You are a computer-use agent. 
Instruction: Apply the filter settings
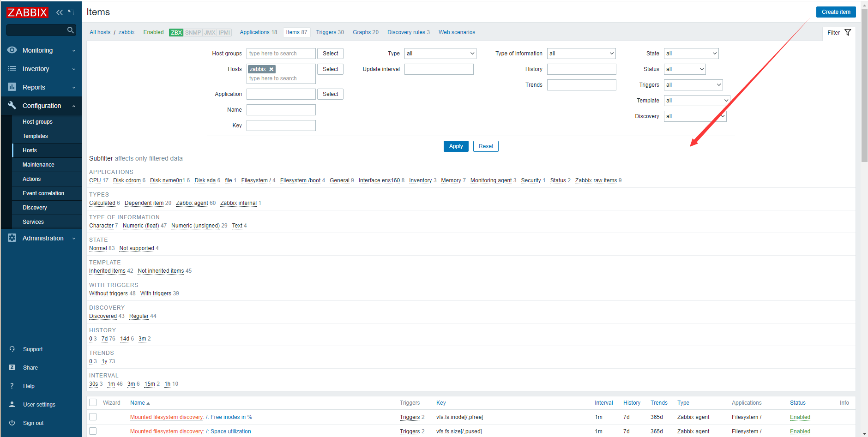pos(456,146)
